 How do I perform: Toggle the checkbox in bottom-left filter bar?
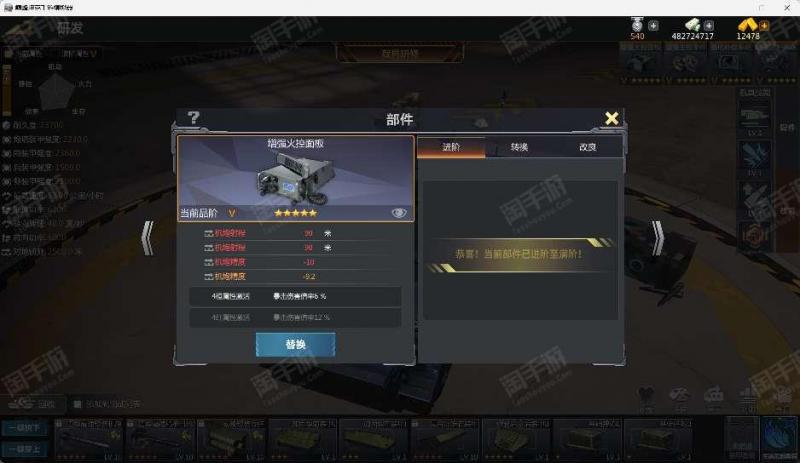pyautogui.click(x=77, y=404)
